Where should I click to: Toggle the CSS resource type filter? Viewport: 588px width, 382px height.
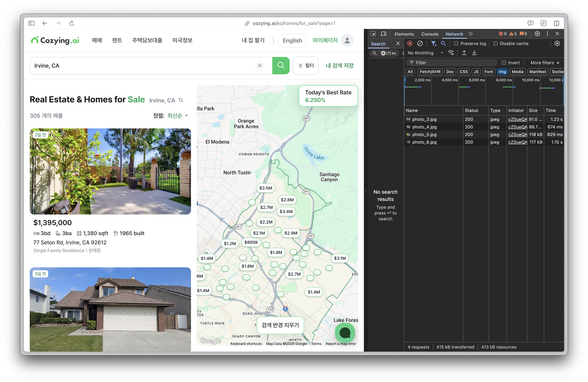point(463,72)
